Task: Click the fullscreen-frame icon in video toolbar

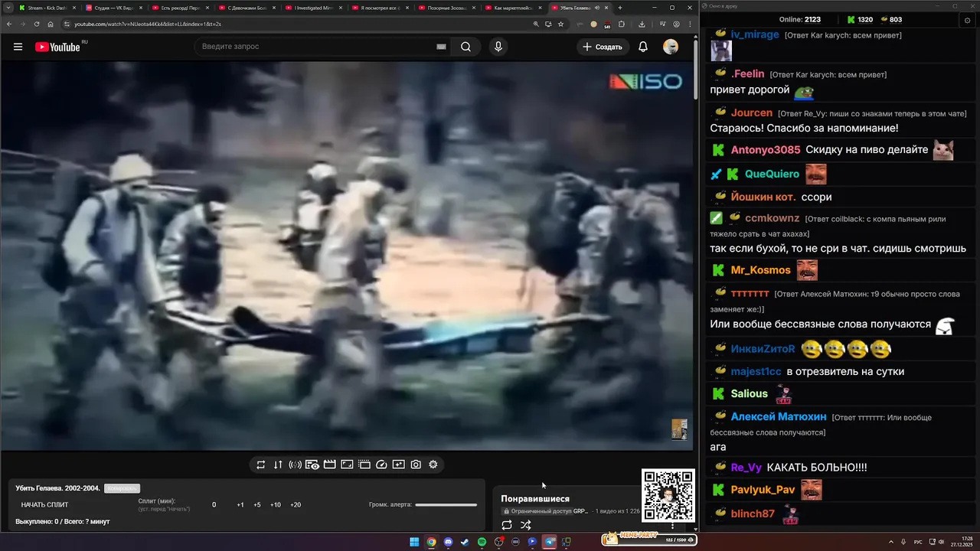Action: [x=347, y=465]
